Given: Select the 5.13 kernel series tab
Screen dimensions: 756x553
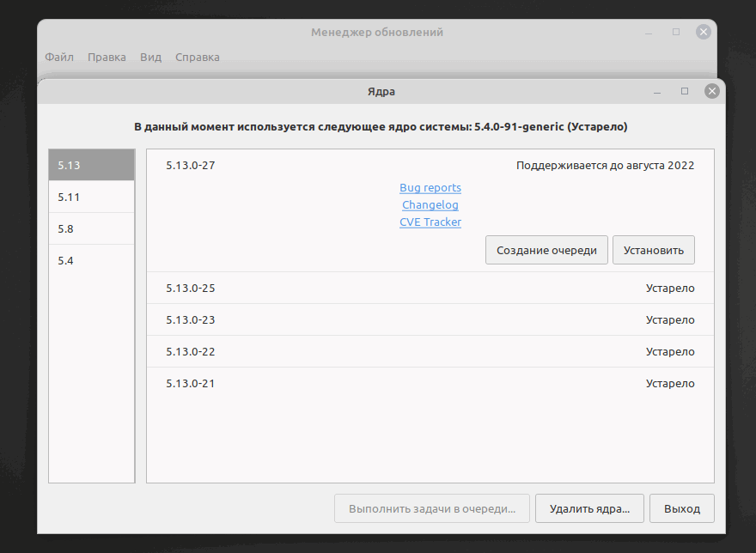Looking at the screenshot, I should click(x=91, y=165).
